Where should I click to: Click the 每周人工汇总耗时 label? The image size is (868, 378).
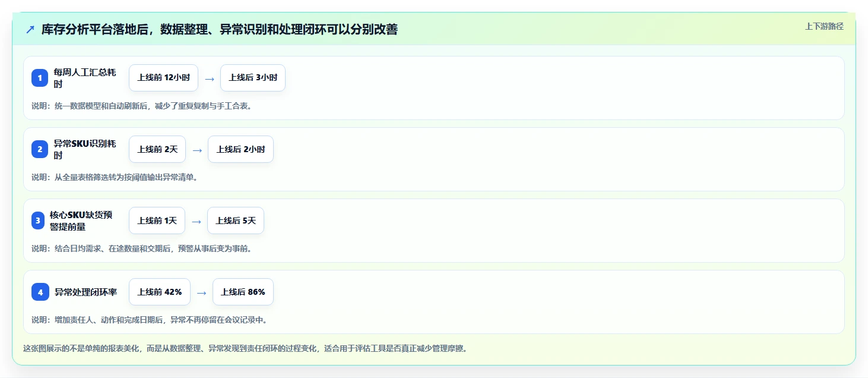coord(85,78)
